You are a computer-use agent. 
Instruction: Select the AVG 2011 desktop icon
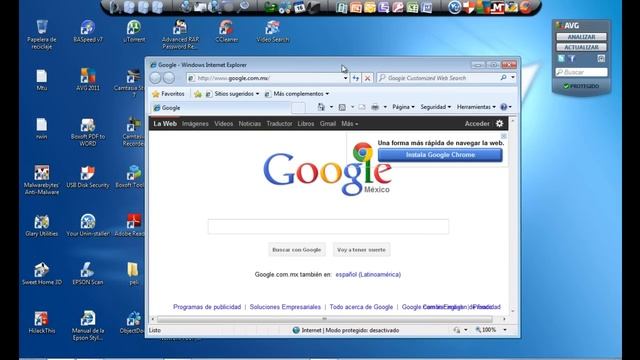point(88,79)
